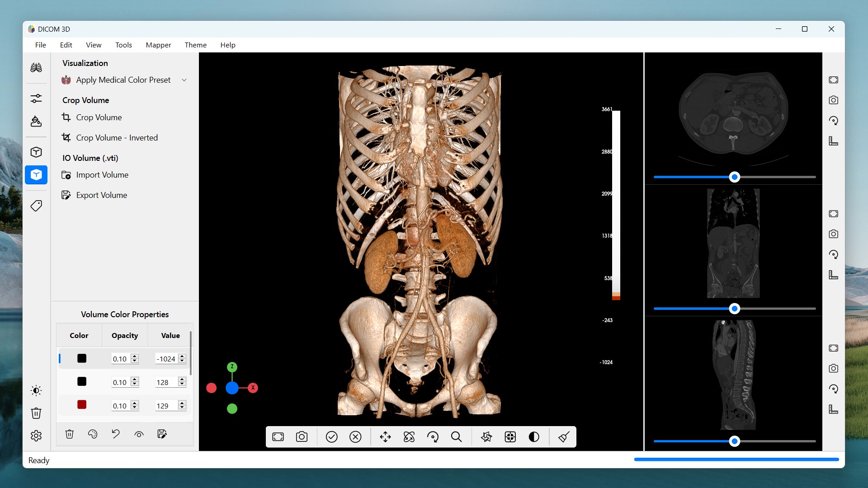Toggle the half-circle contrast icon in toolbar
868x488 pixels.
point(534,437)
